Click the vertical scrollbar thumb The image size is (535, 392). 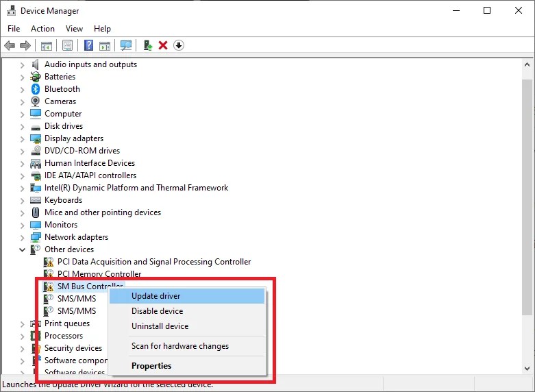(527, 197)
